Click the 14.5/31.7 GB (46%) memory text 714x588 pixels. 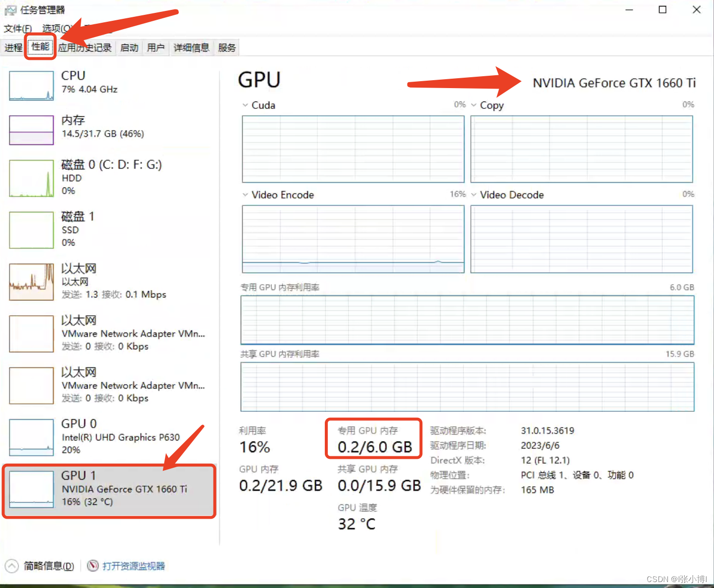102,134
